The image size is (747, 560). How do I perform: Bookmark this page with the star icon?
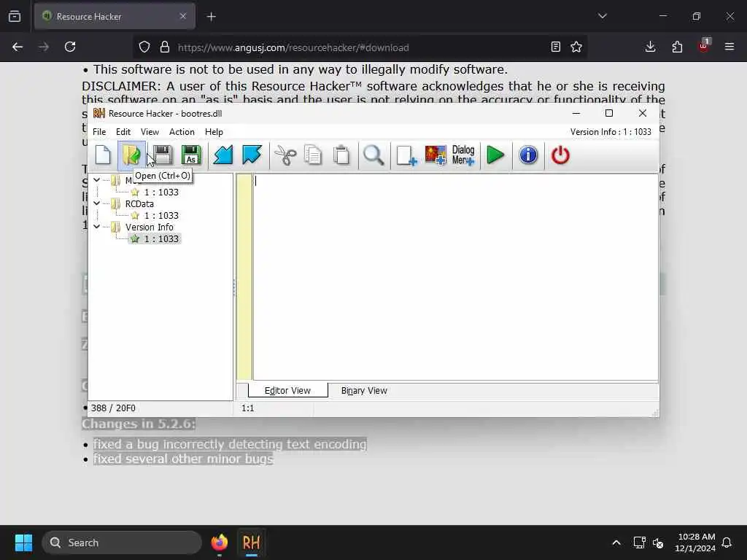(576, 47)
